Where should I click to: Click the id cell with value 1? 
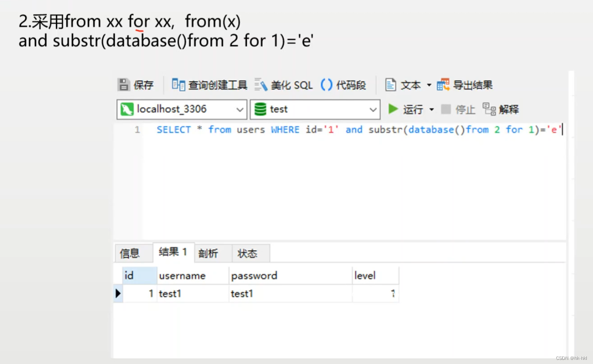140,294
